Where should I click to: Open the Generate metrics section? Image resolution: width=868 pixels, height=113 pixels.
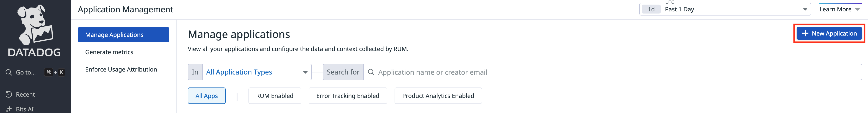[x=109, y=52]
